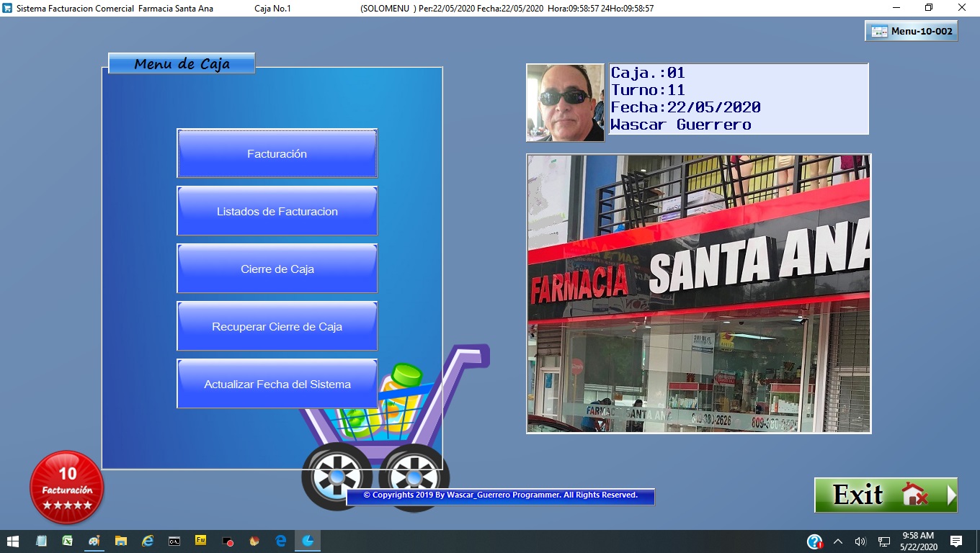Click the red Facturación 10 badge
The height and width of the screenshot is (553, 980).
(x=67, y=487)
